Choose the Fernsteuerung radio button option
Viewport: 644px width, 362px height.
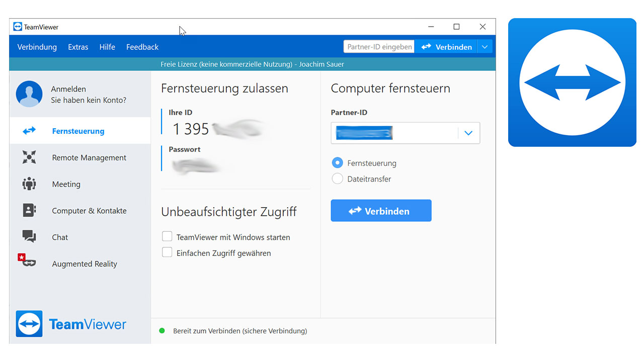click(338, 163)
